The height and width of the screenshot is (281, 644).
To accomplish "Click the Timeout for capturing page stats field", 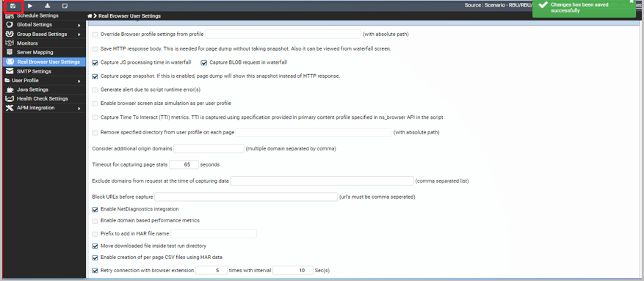I will [184, 164].
